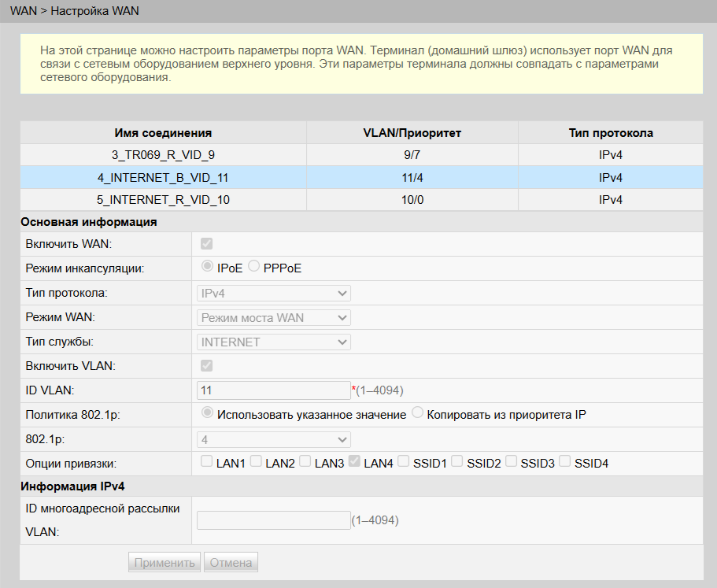Check the SSID3 binding option
Viewport: 717px width, 588px height.
pyautogui.click(x=511, y=461)
